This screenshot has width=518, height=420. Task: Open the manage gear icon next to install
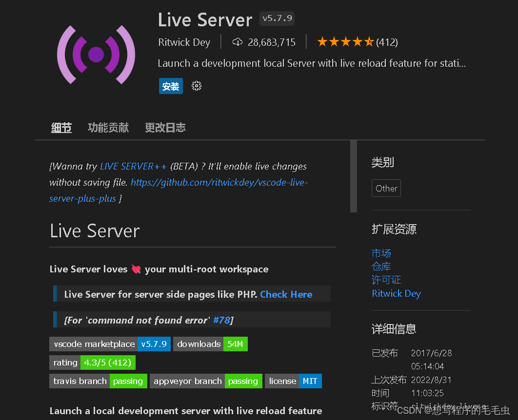tap(197, 86)
